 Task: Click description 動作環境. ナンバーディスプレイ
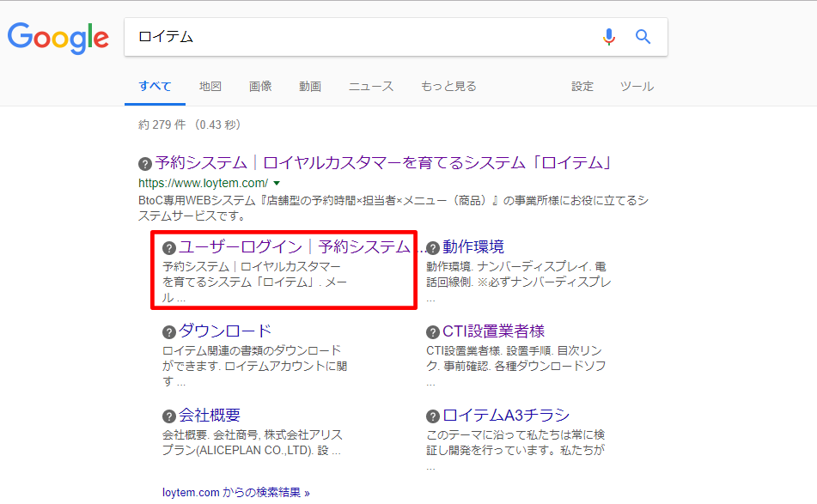click(518, 282)
